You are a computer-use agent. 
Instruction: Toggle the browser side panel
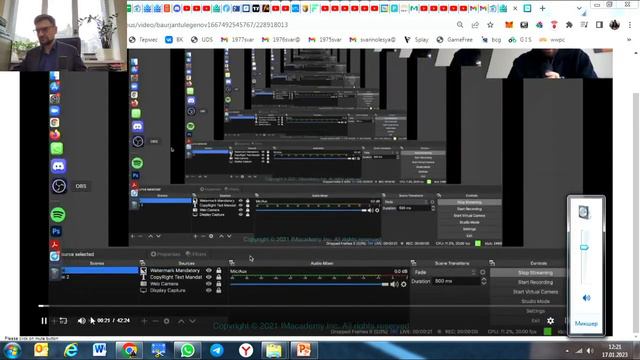click(x=599, y=25)
